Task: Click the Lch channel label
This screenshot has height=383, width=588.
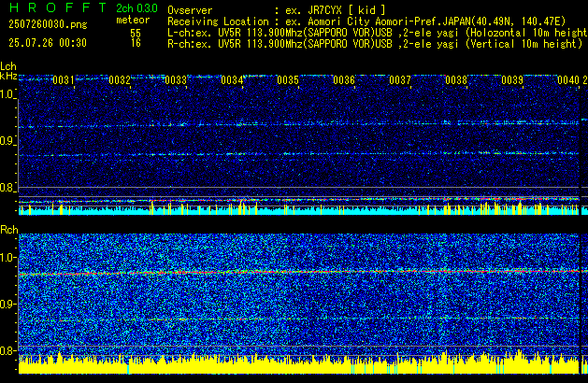Action: [x=8, y=66]
